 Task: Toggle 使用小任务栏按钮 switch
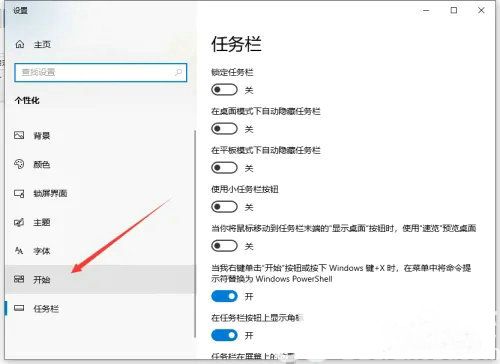pyautogui.click(x=224, y=207)
